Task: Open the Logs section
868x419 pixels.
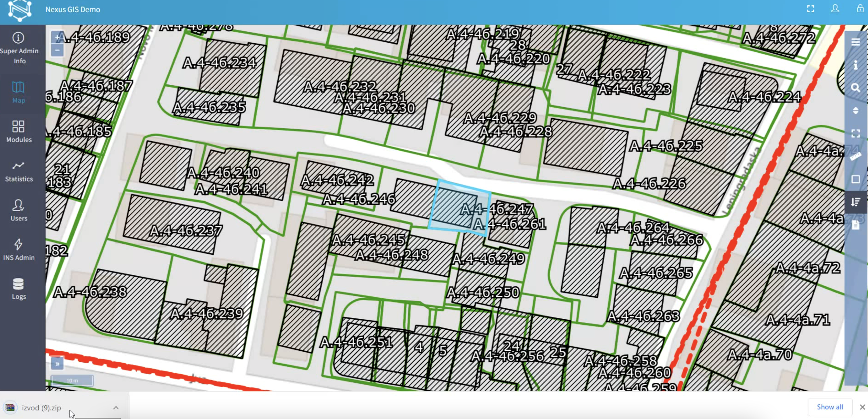Action: 19,289
